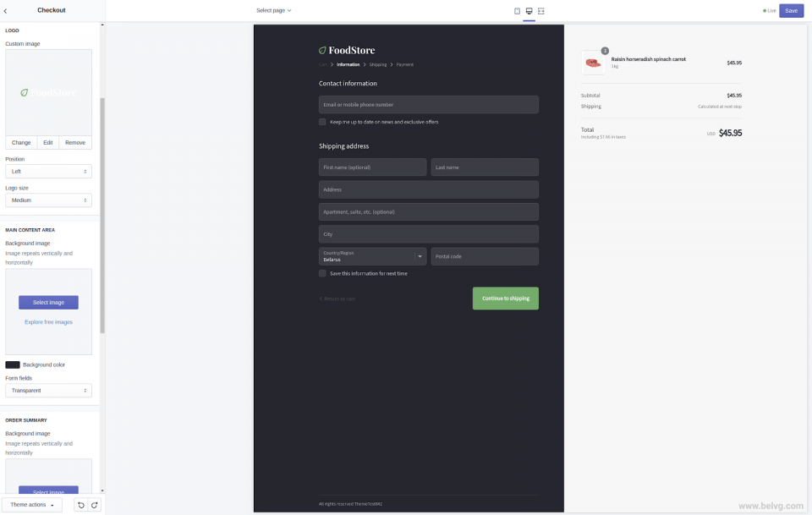Click the Information breadcrumb step

click(348, 65)
